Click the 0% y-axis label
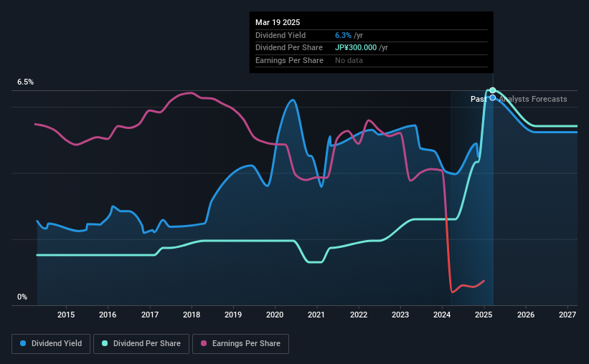 [22, 297]
